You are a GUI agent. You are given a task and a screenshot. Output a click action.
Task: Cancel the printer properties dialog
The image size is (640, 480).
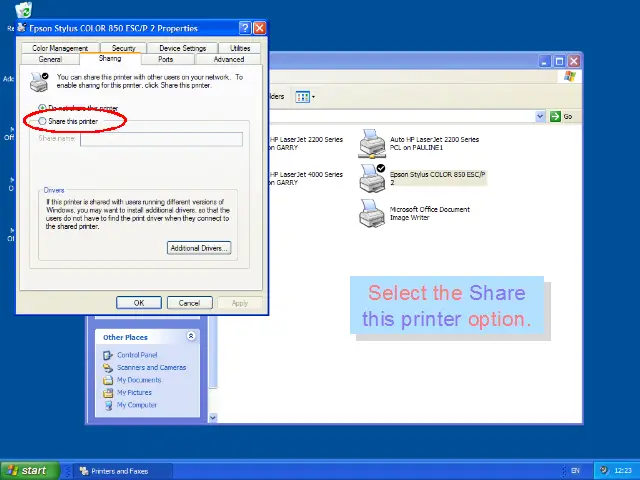tap(189, 303)
